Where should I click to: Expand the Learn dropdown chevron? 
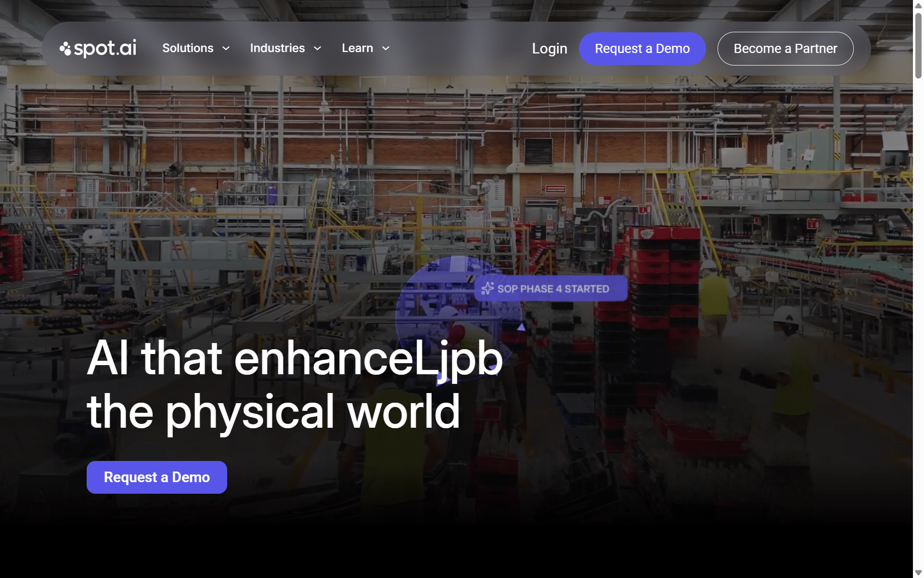pos(385,48)
